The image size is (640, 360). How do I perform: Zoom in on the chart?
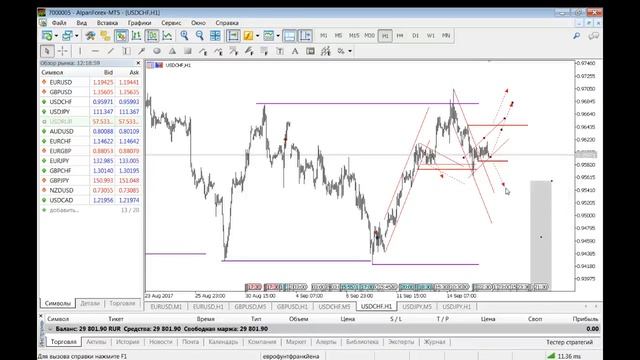(x=184, y=36)
